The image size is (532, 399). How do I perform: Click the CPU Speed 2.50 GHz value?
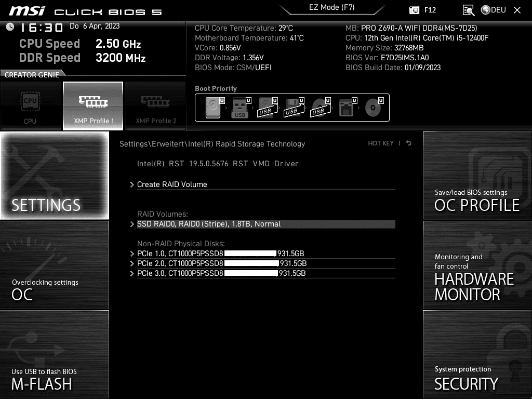pyautogui.click(x=118, y=44)
